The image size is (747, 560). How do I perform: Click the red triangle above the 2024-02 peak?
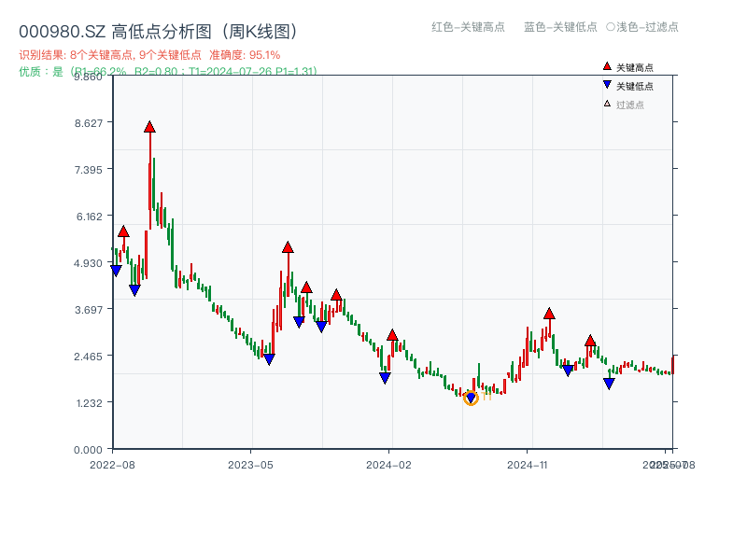click(x=391, y=333)
